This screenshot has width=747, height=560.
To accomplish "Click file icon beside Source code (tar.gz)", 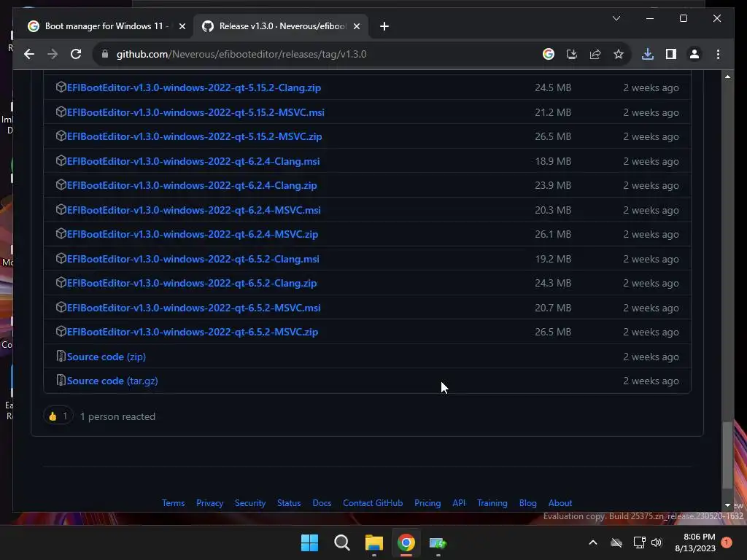I will coord(61,381).
